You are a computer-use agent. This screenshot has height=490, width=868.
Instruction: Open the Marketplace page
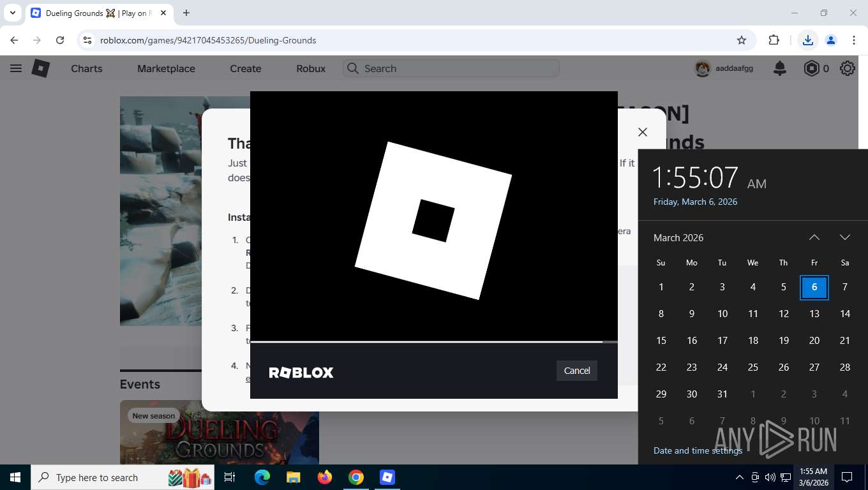click(166, 68)
